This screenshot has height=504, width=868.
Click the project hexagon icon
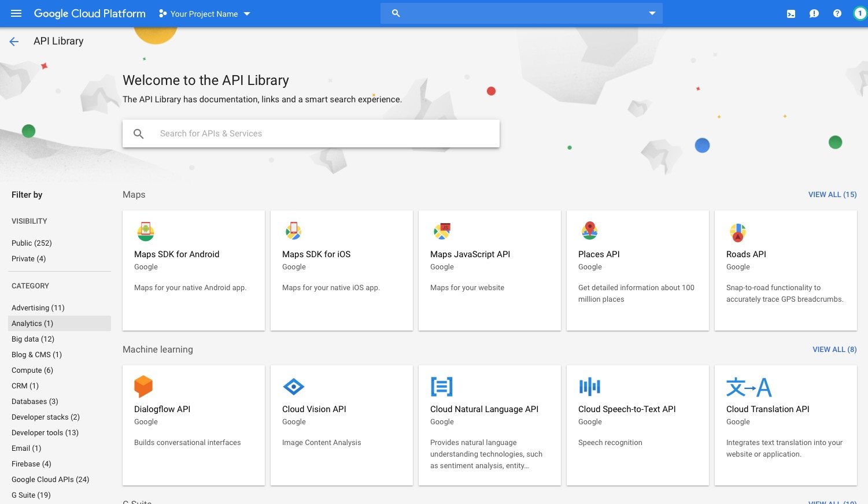[163, 13]
